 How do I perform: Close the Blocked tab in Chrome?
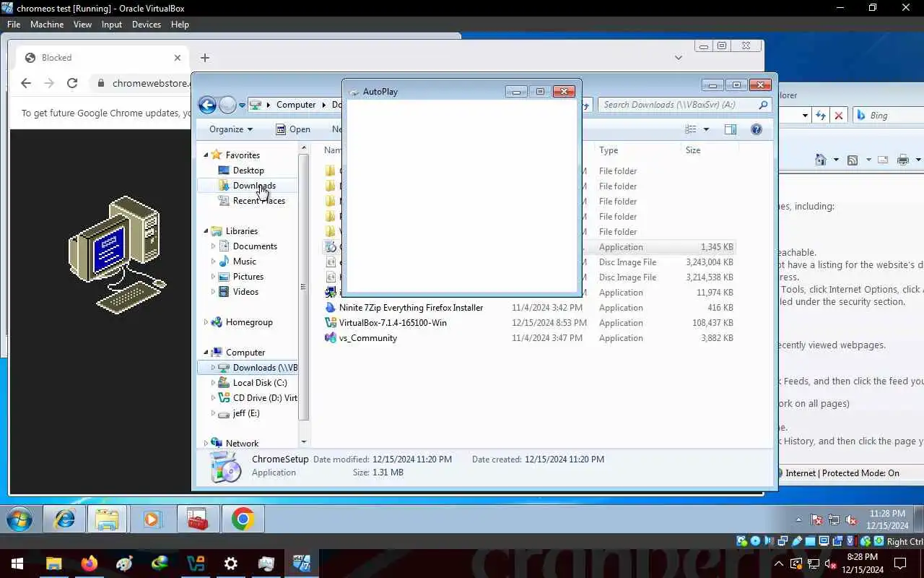[178, 58]
